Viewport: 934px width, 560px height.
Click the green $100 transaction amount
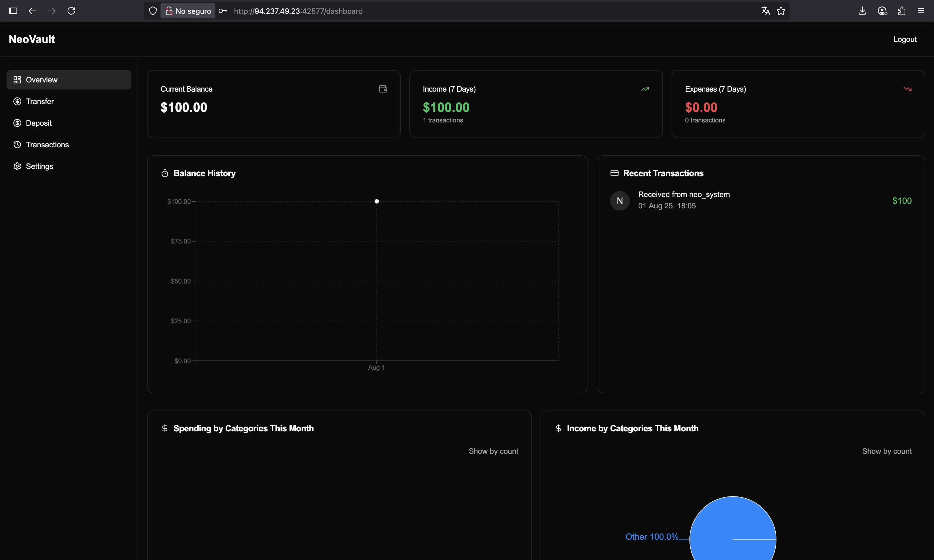click(902, 201)
